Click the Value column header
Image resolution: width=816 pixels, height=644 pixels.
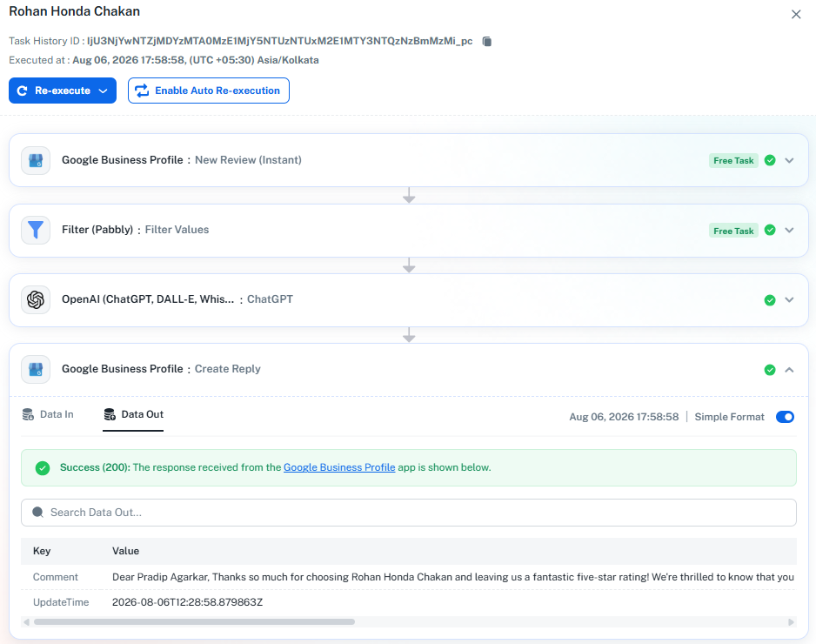click(126, 551)
